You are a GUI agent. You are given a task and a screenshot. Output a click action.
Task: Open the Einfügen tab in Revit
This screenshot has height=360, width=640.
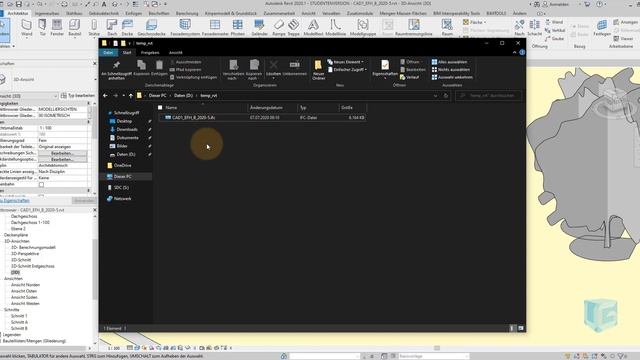[x=133, y=13]
